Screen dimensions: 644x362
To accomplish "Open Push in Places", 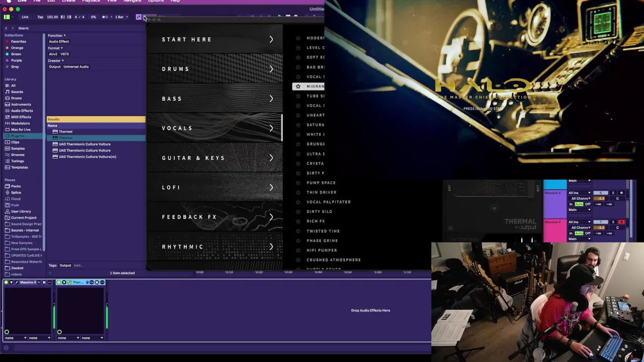I will 15,205.
